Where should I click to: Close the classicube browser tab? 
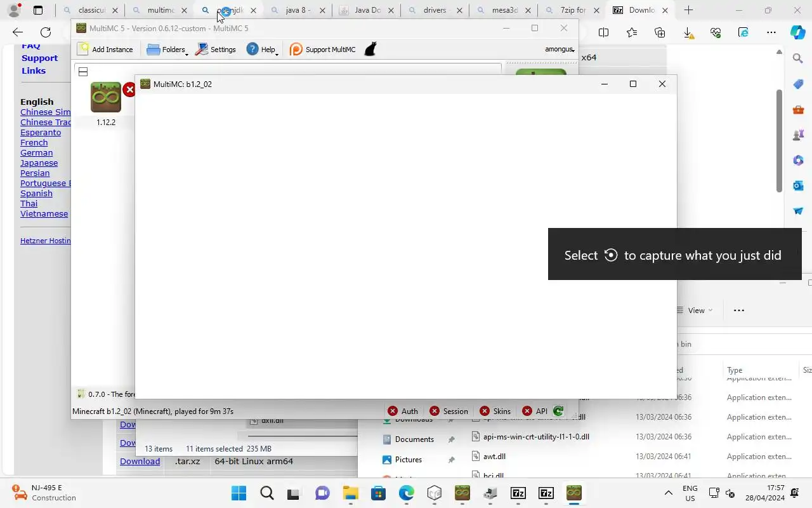115,11
